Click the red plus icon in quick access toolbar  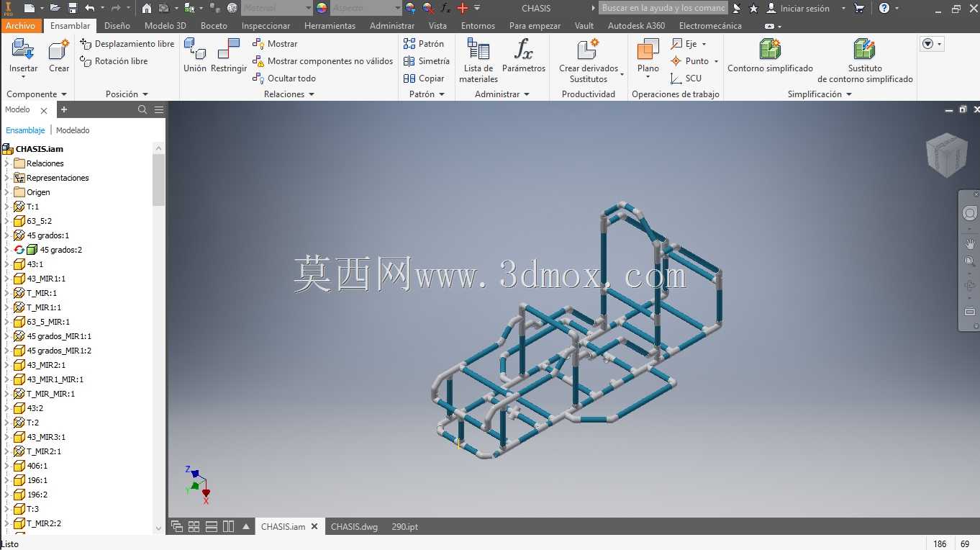[463, 8]
